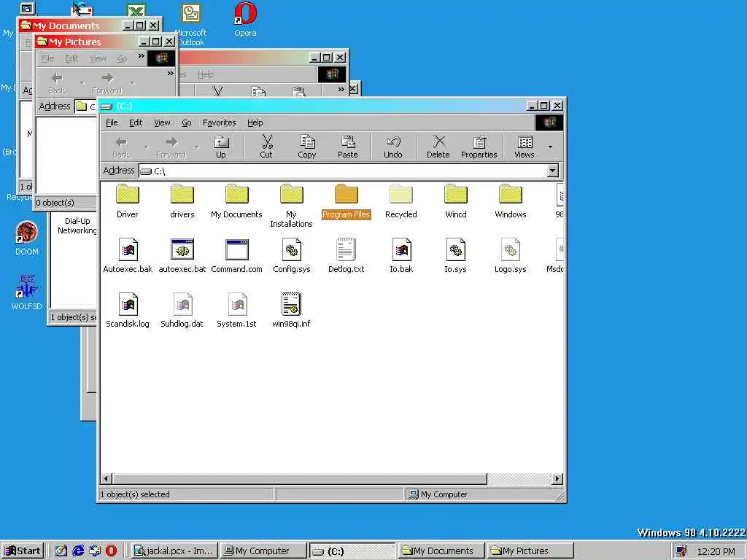The height and width of the screenshot is (560, 747).
Task: Select the My Documents folder in C:
Action: 237,201
